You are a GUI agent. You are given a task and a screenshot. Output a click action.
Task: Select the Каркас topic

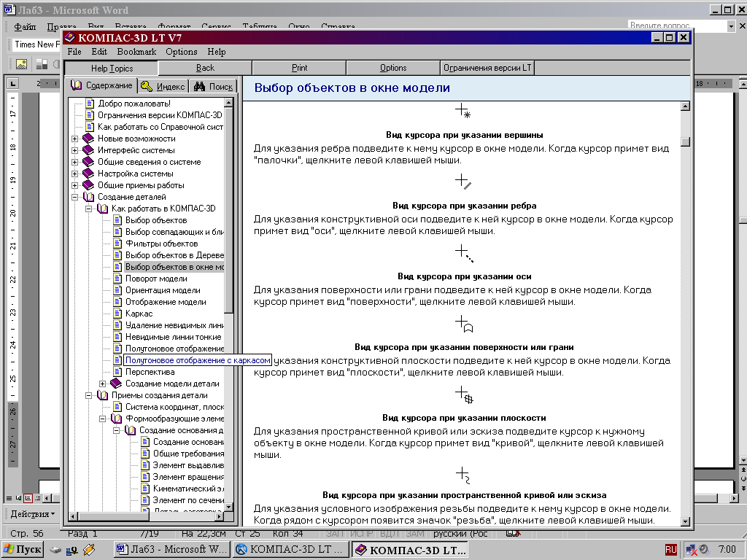click(x=139, y=314)
